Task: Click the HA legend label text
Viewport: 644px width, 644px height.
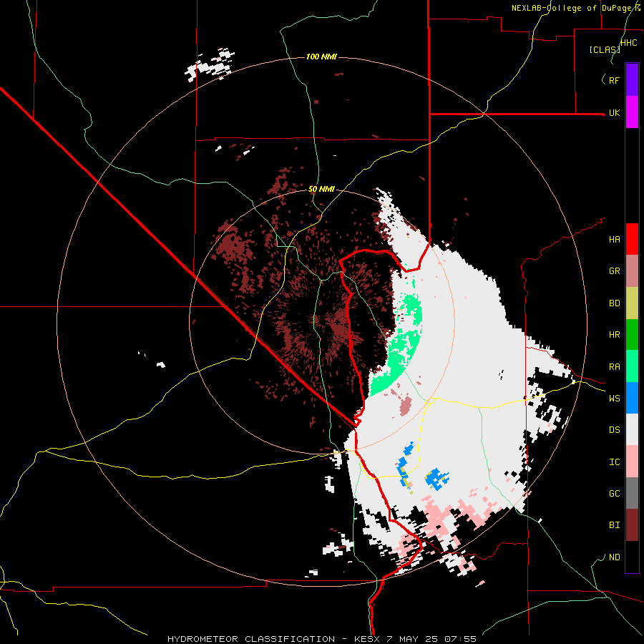Action: pos(614,240)
